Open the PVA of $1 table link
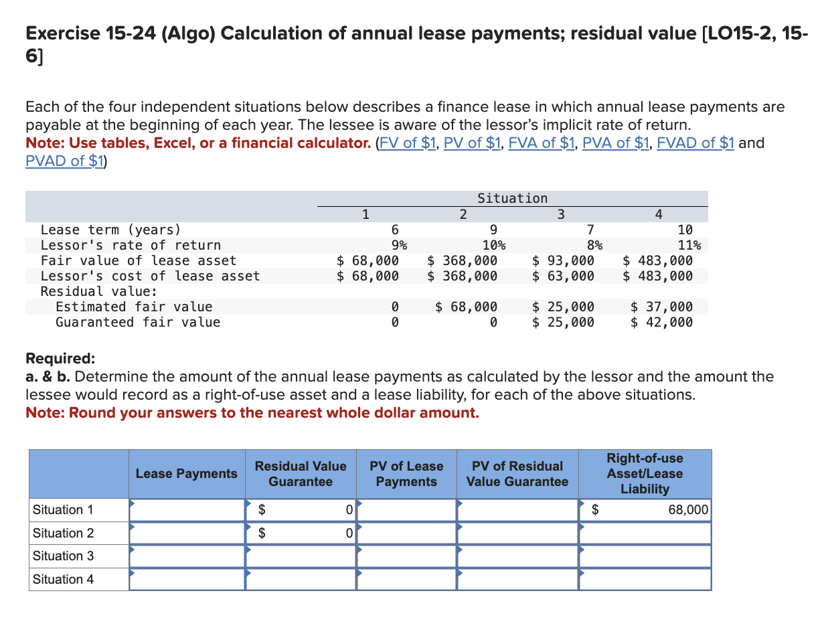 [x=615, y=143]
